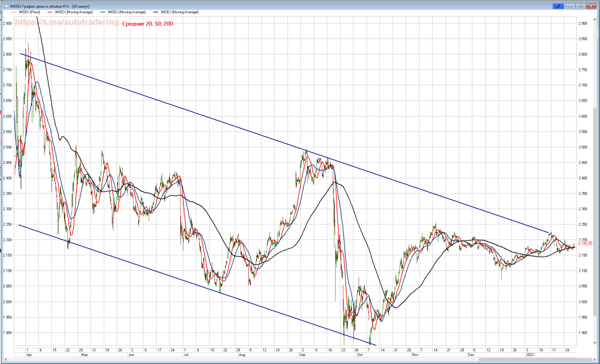The height and width of the screenshot is (364, 600).
Task: Toggle the blue chain link anchor button
Action: [x=558, y=6]
